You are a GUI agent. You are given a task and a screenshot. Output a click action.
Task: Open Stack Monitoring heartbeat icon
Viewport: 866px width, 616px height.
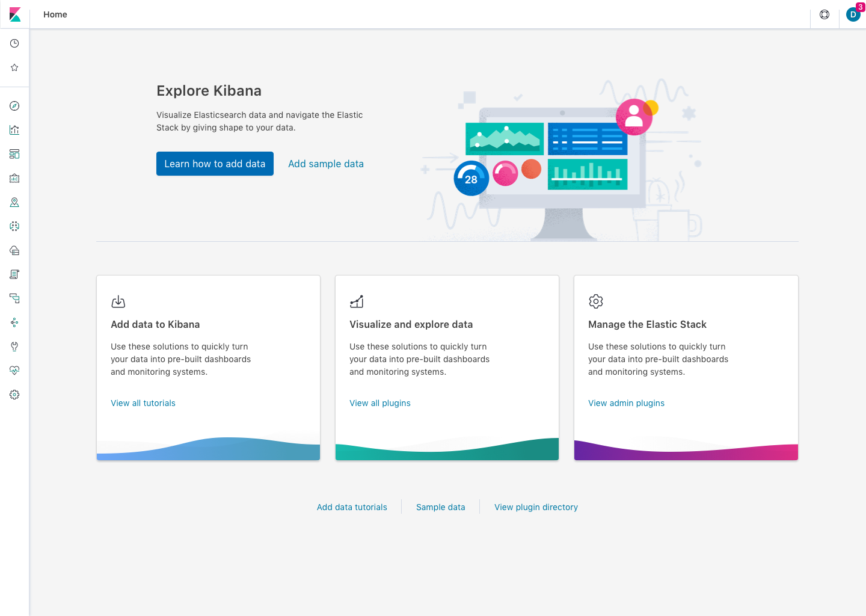pos(14,371)
